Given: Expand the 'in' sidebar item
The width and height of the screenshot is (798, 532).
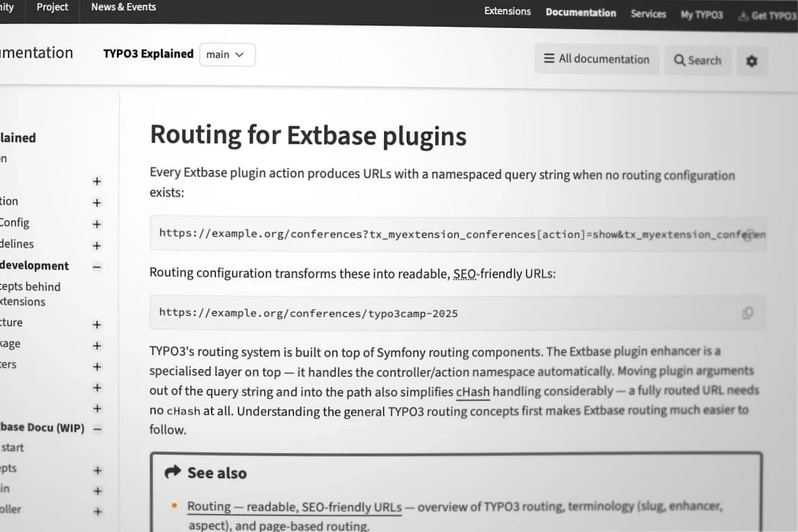Looking at the screenshot, I should click(98, 491).
